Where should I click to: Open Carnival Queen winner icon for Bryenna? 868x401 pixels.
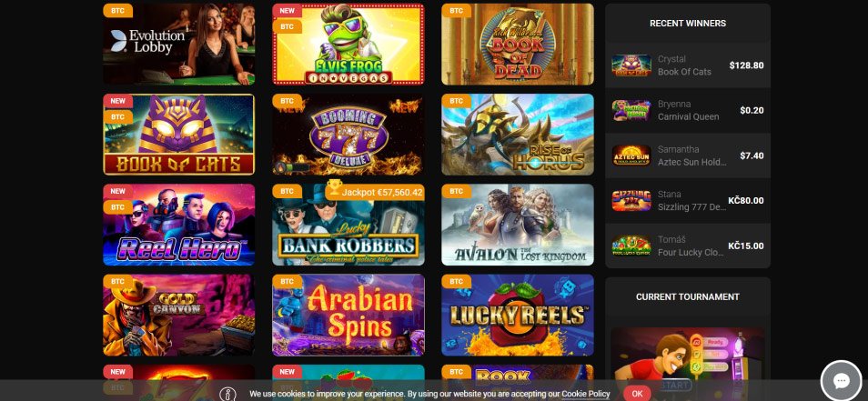tap(631, 110)
